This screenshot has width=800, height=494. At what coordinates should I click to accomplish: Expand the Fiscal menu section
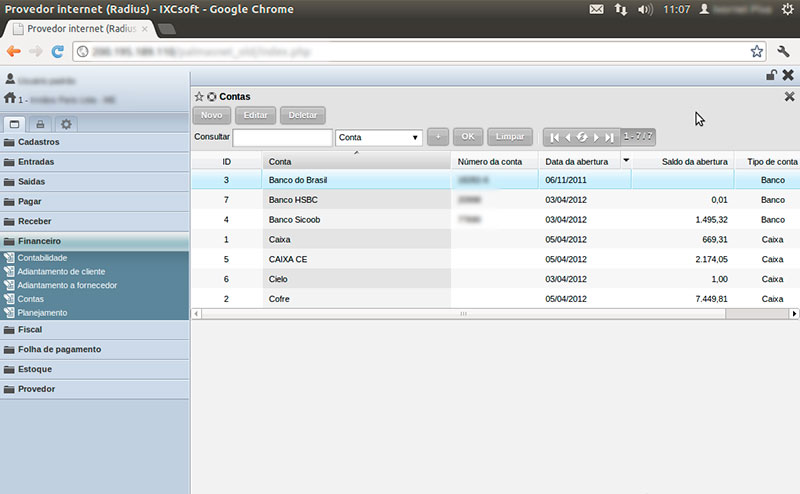pyautogui.click(x=94, y=330)
